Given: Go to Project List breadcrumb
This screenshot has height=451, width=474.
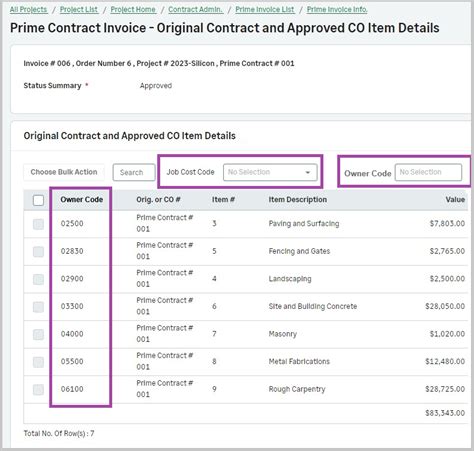Looking at the screenshot, I should tap(79, 10).
